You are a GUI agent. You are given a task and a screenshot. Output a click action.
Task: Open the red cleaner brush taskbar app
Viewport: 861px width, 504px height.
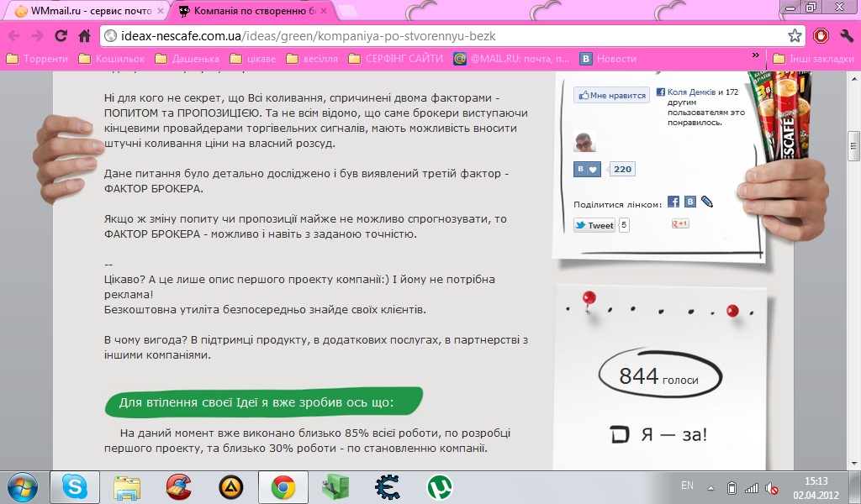pyautogui.click(x=179, y=487)
